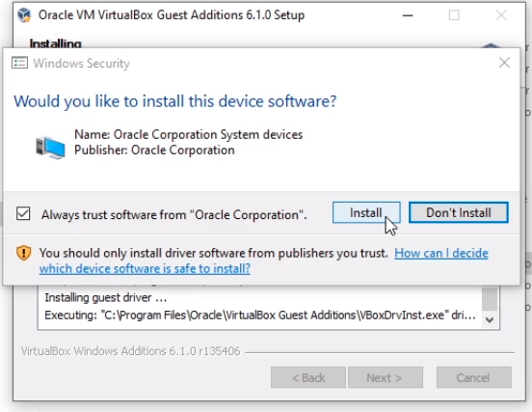Click the Install button

366,212
